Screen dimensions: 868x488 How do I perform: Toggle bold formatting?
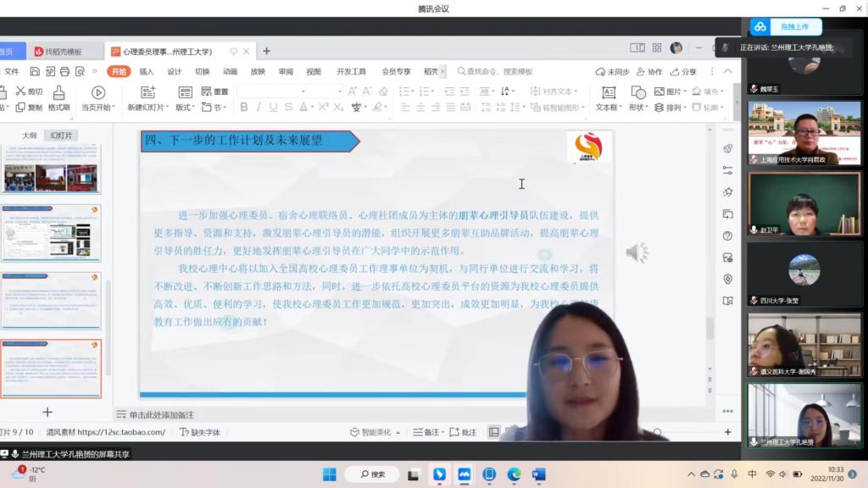point(243,107)
